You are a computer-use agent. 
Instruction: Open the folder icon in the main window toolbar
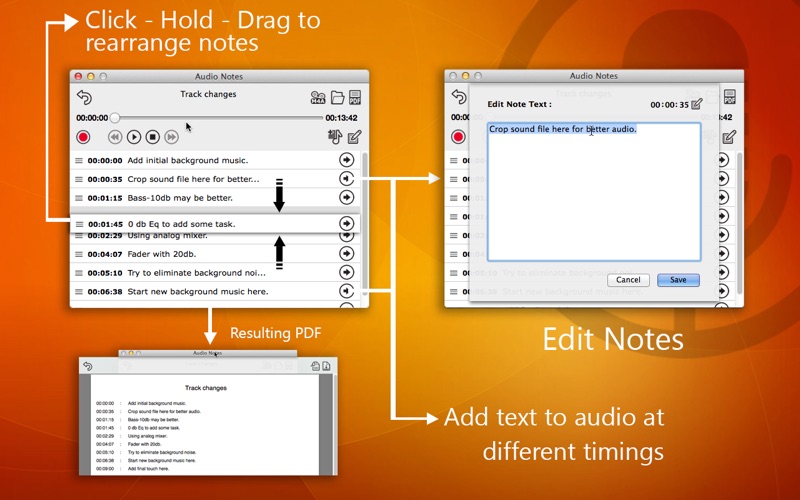coord(337,97)
